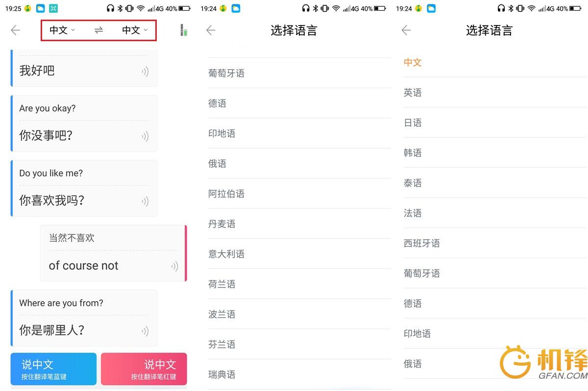Swap source and target languages

(98, 30)
